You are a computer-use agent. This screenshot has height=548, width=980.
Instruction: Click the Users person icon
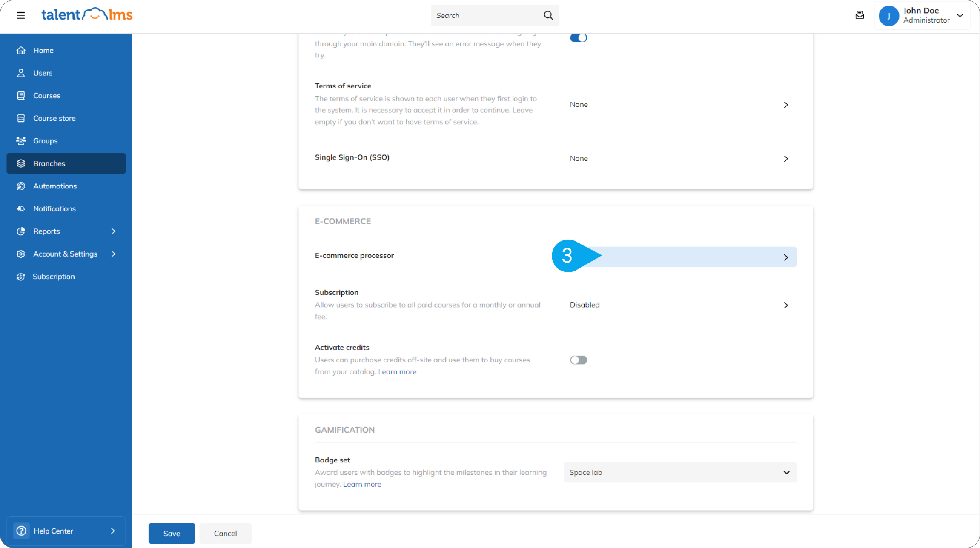pyautogui.click(x=21, y=73)
